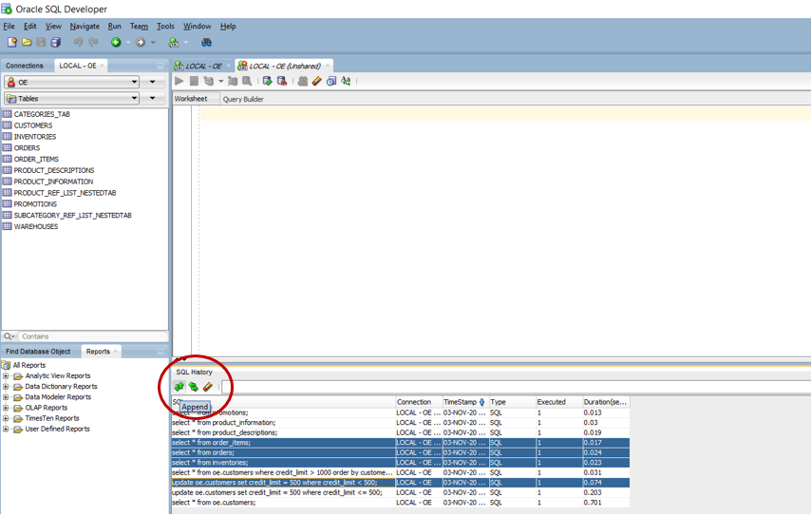The width and height of the screenshot is (812, 517).
Task: Sort history by Connection column header
Action: pos(419,402)
